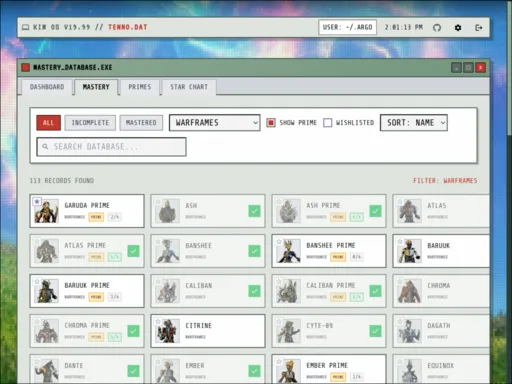The image size is (512, 384).
Task: Click the 113 RECORDS FOUND text
Action: (x=62, y=181)
